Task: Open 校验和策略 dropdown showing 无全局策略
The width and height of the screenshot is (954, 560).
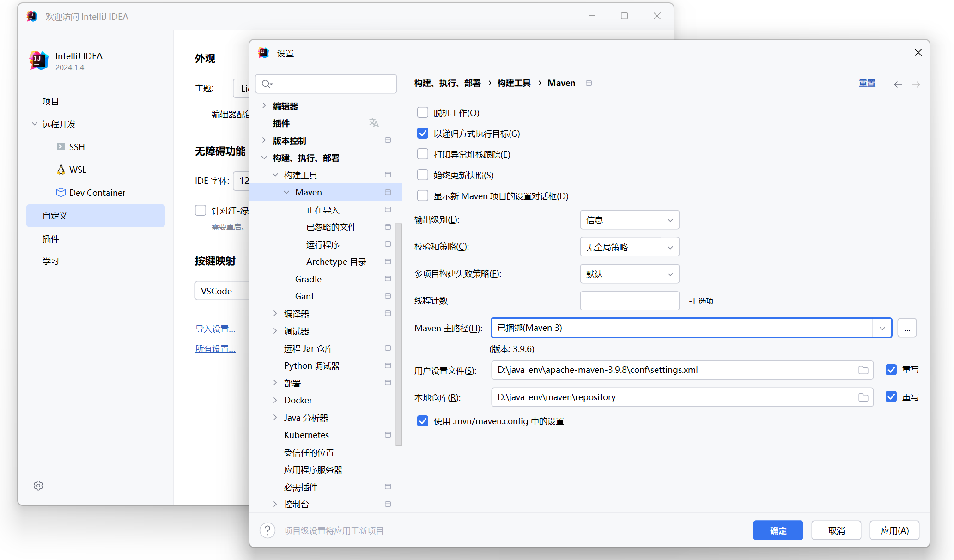Action: [x=629, y=247]
